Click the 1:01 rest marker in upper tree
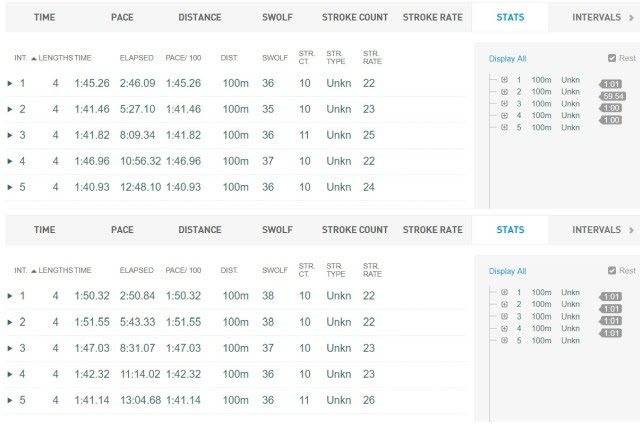The image size is (640, 424). pos(610,84)
